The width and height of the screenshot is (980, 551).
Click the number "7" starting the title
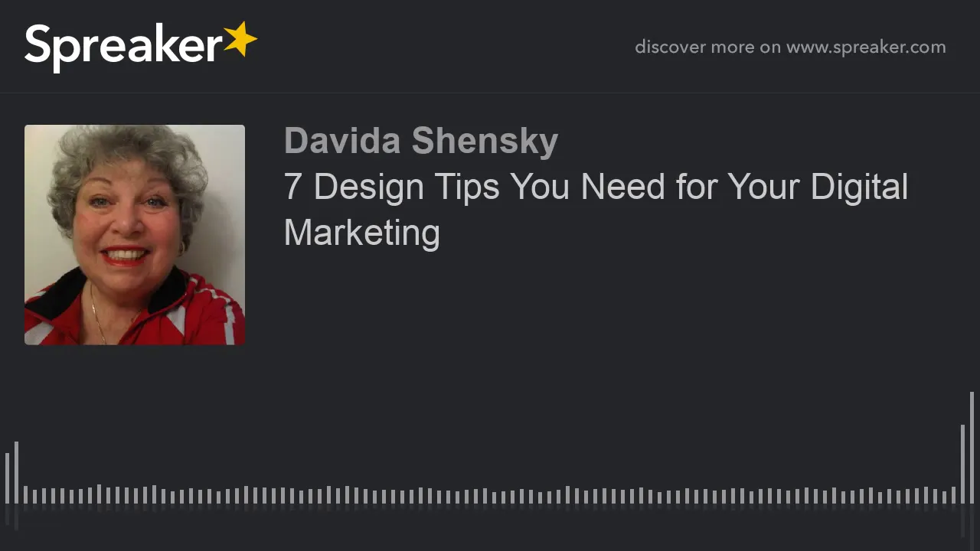pyautogui.click(x=292, y=187)
